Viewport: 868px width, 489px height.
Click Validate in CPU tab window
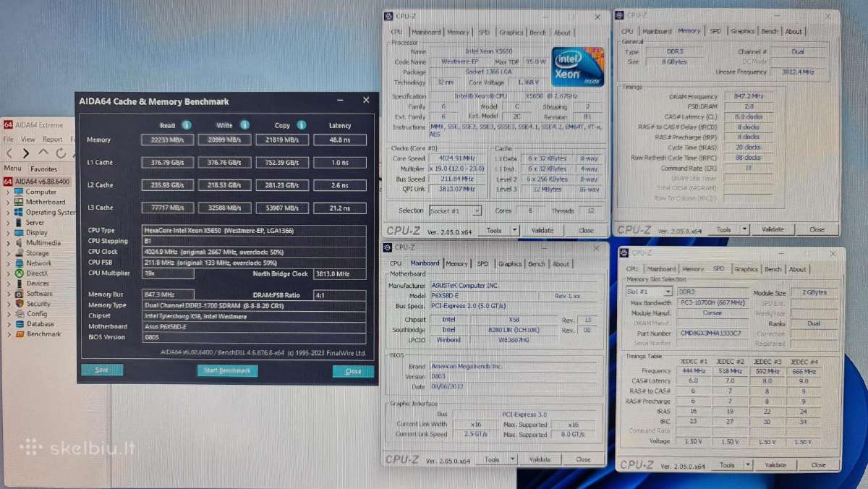(542, 231)
